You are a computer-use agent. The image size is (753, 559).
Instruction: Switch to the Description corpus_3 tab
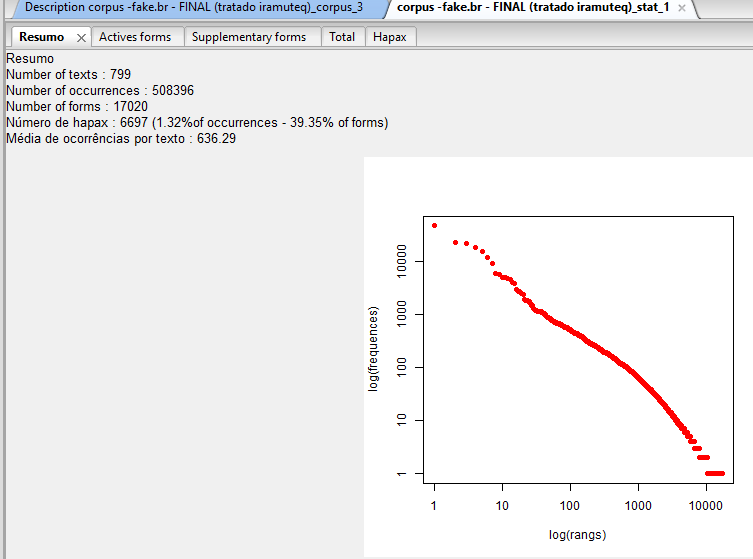tap(193, 7)
